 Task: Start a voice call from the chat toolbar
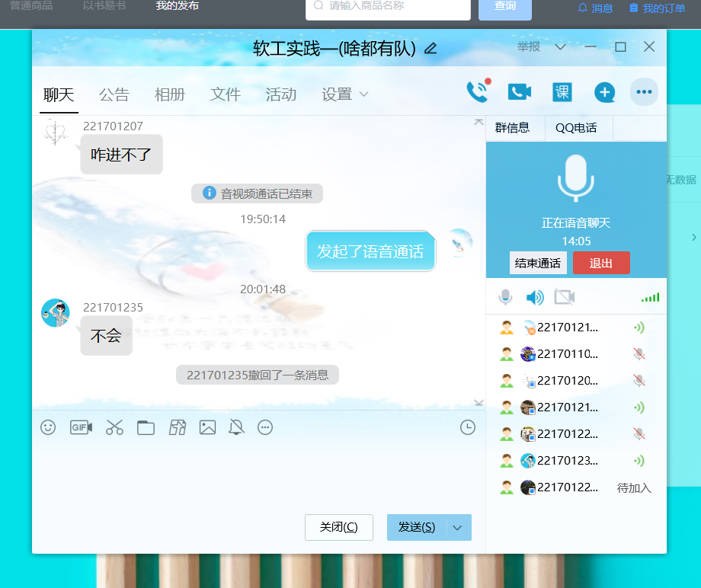coord(477,91)
